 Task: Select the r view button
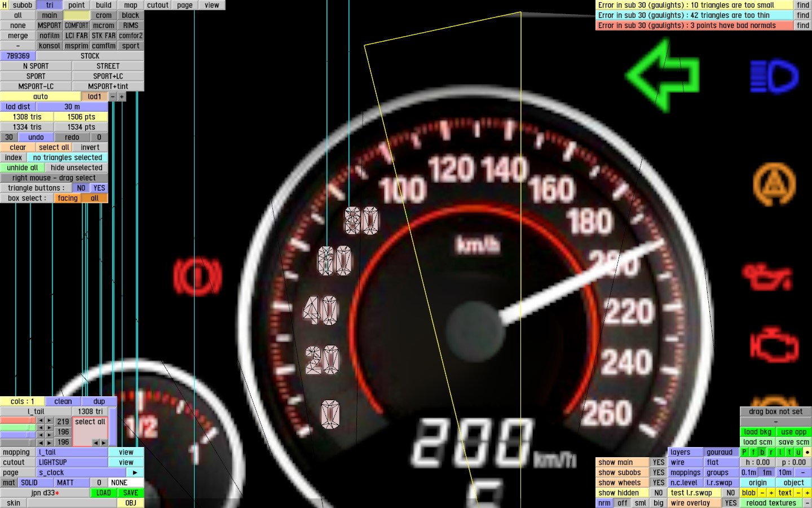(771, 452)
